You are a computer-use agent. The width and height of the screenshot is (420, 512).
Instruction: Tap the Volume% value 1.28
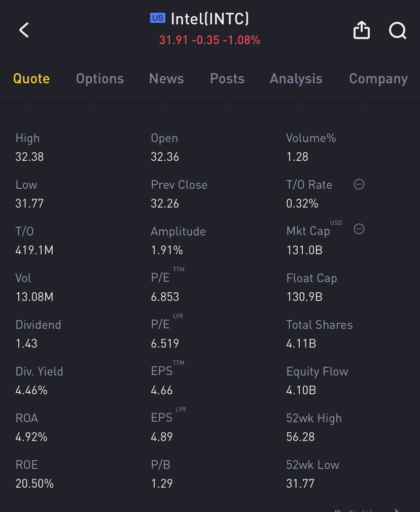297,157
